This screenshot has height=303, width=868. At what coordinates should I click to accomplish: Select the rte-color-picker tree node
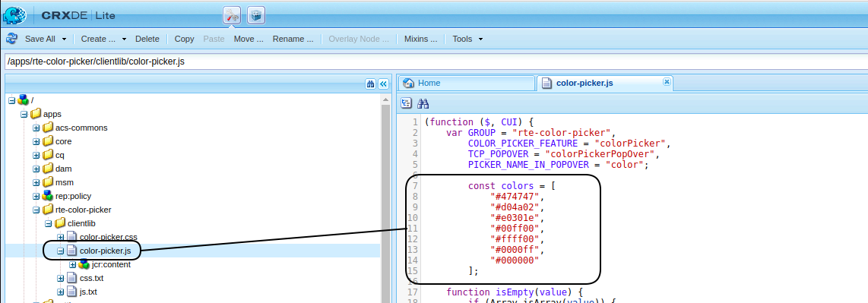click(x=83, y=210)
